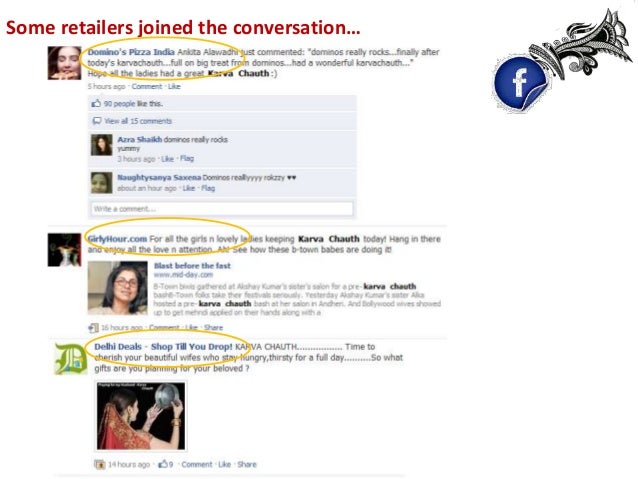Image resolution: width=638 pixels, height=479 pixels.
Task: Flag Naughtysanya Saxena's comment
Action: pos(208,188)
